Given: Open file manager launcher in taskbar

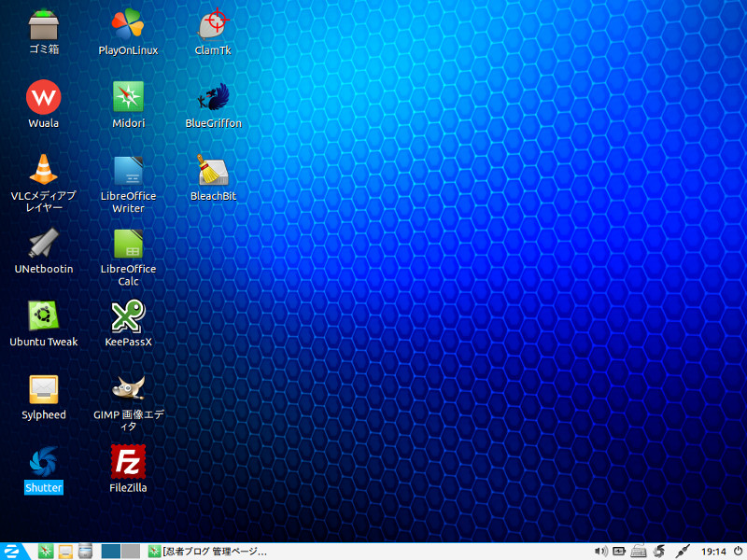Looking at the screenshot, I should 85,552.
